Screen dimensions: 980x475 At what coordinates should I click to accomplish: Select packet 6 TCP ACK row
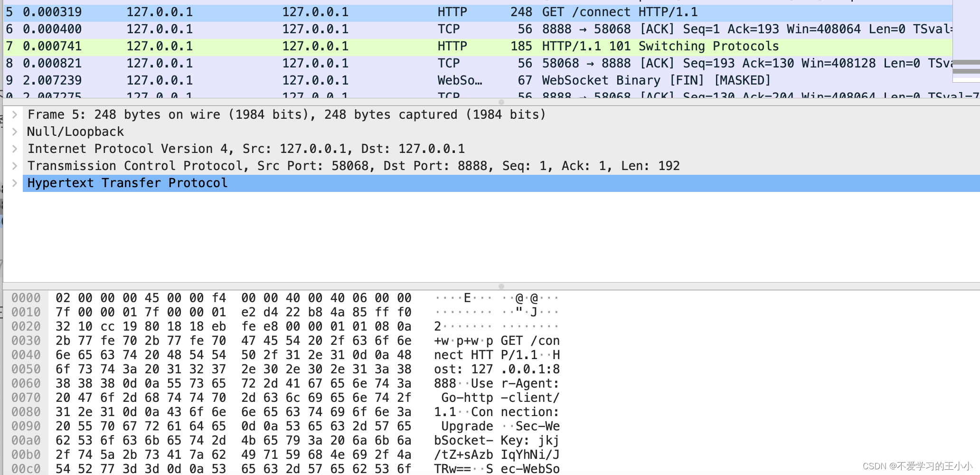point(478,29)
